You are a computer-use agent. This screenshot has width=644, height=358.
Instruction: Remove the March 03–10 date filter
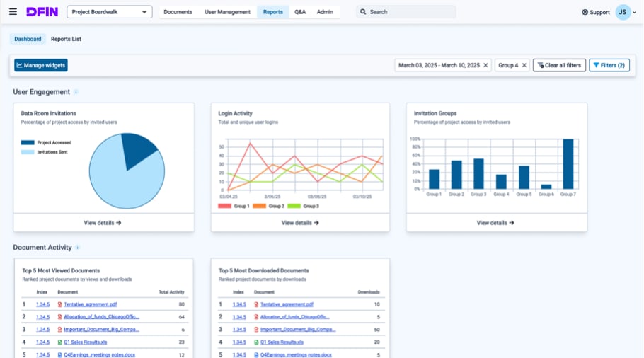coord(485,65)
